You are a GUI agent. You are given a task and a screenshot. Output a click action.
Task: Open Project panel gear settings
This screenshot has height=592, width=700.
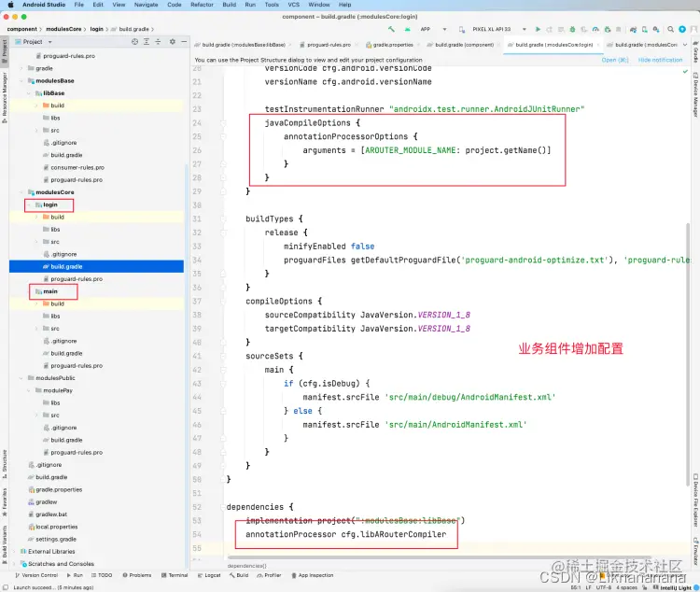click(x=173, y=41)
